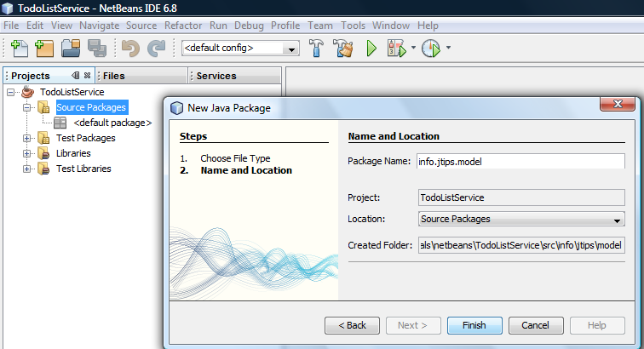Image resolution: width=644 pixels, height=349 pixels.
Task: Open the View menu
Action: pyautogui.click(x=61, y=26)
